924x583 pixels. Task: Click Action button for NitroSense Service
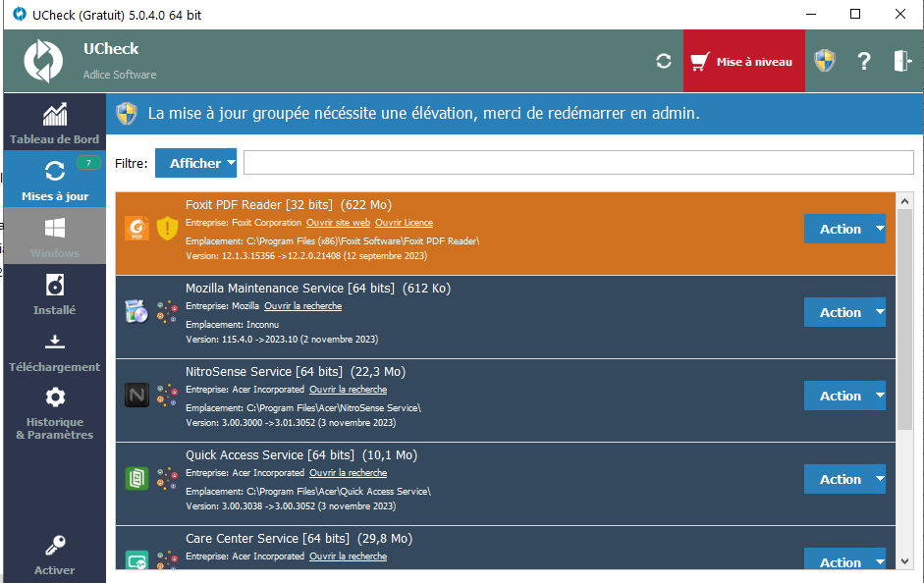click(x=840, y=396)
